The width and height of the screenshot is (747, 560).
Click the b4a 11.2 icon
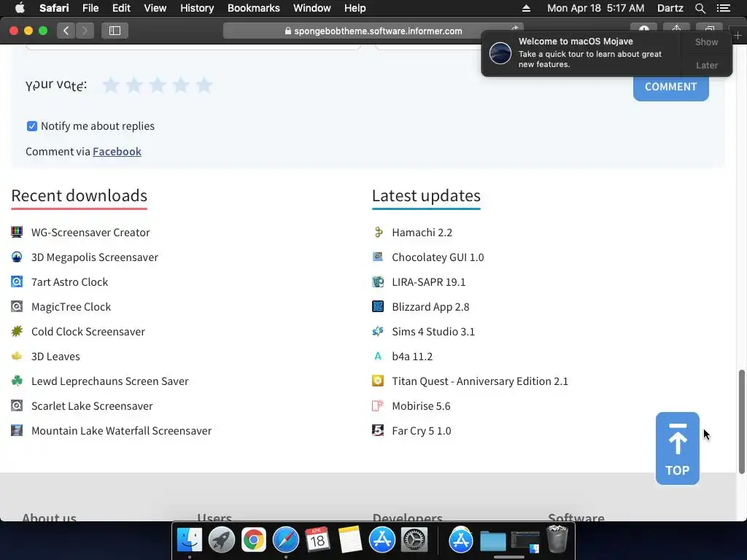[x=378, y=356]
